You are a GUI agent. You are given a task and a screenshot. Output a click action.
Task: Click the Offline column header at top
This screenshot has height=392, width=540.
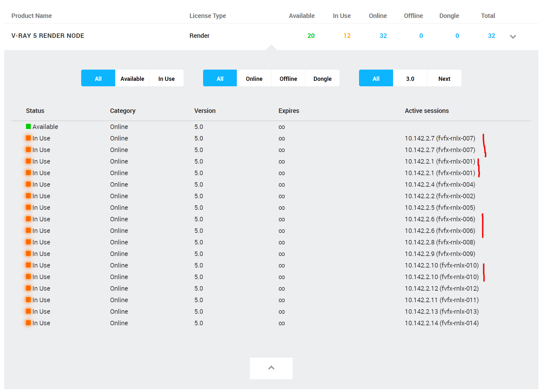click(413, 16)
